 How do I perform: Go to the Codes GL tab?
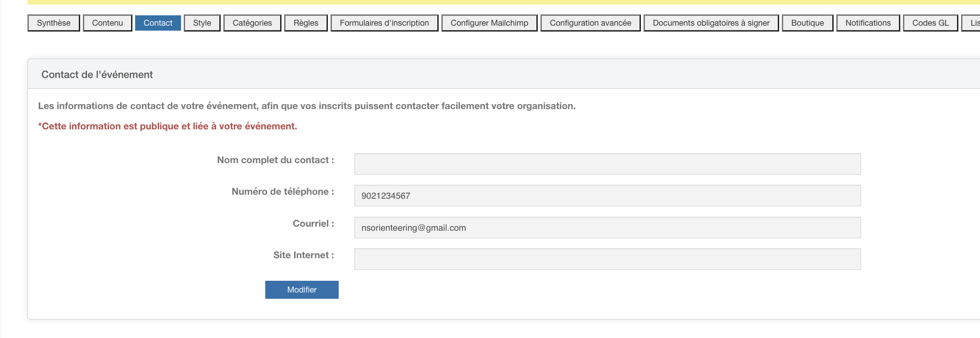coord(930,23)
